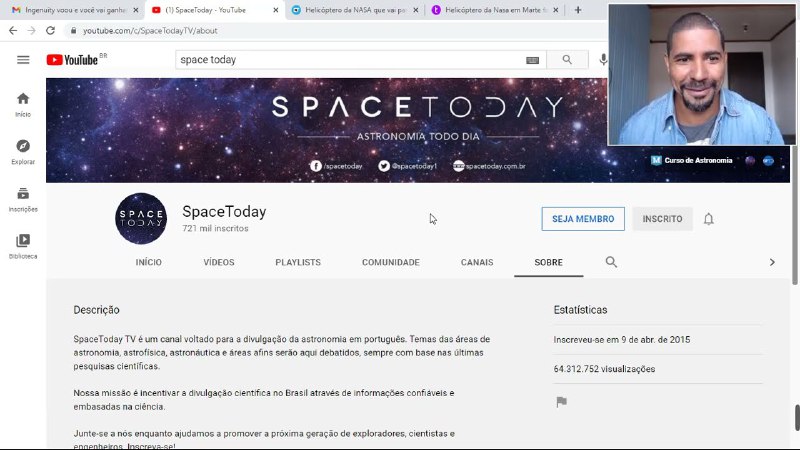Click the notification bell for SpaceToday
This screenshot has height=450, width=800.
coord(708,219)
